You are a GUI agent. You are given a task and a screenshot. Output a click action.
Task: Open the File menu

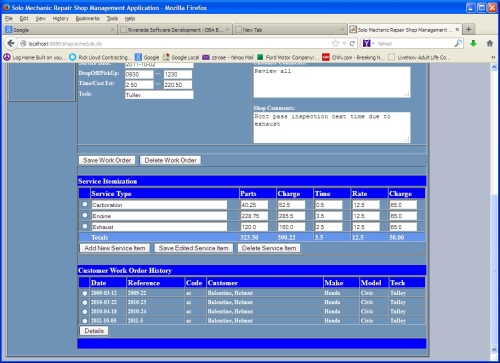click(x=9, y=18)
